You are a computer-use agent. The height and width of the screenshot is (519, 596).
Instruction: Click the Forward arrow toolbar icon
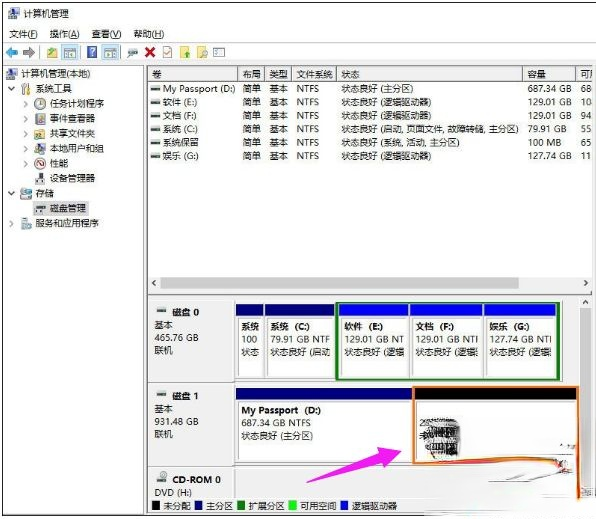coord(29,52)
